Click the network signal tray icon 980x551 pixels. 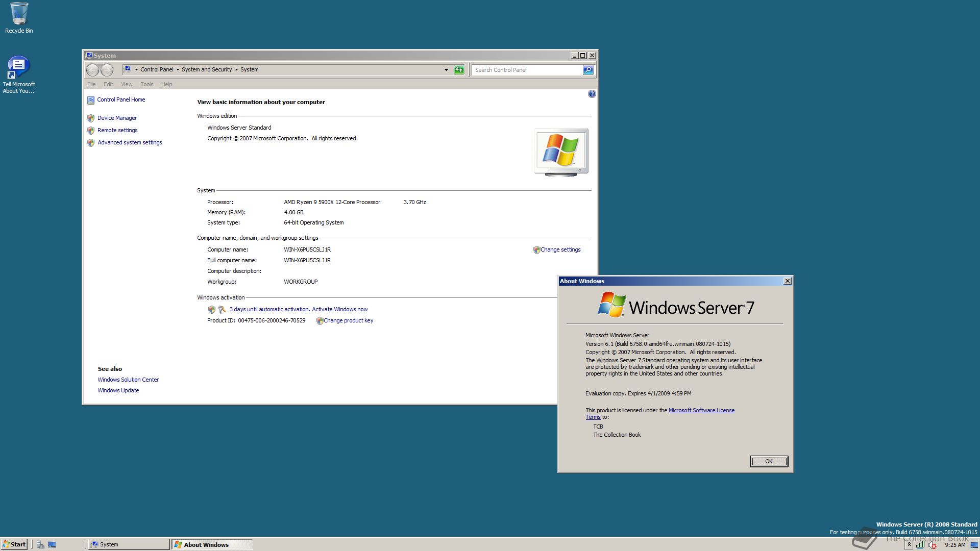click(x=920, y=544)
